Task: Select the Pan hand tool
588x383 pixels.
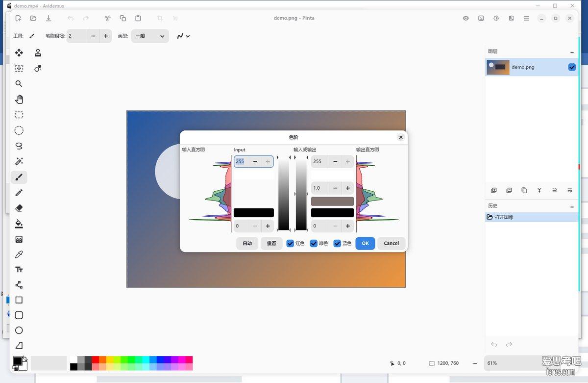Action: click(x=19, y=100)
